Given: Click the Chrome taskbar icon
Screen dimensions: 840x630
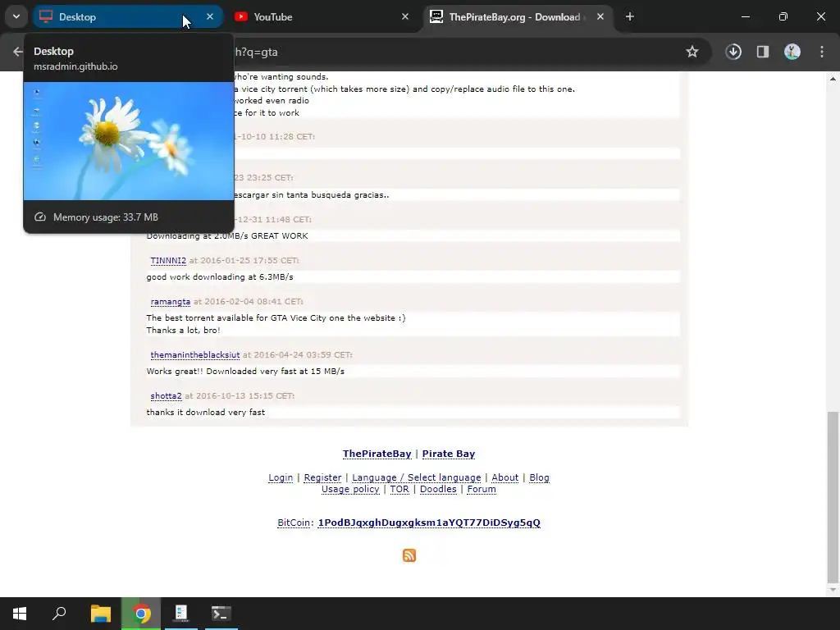Looking at the screenshot, I should tap(141, 614).
